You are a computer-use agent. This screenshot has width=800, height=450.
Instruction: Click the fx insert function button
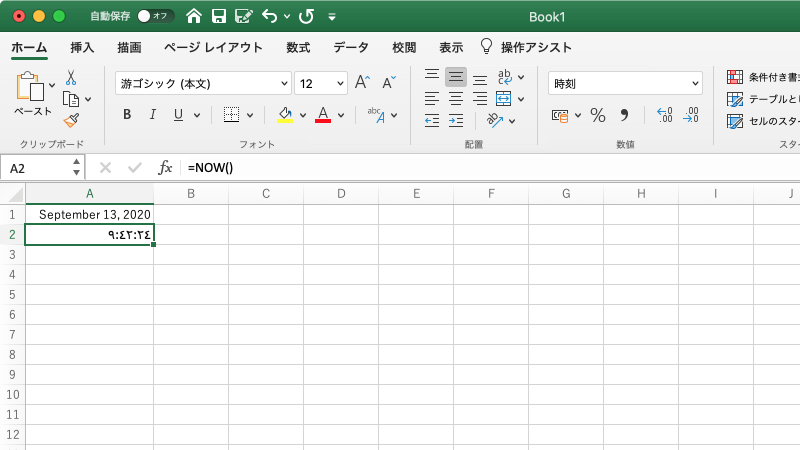(x=165, y=167)
